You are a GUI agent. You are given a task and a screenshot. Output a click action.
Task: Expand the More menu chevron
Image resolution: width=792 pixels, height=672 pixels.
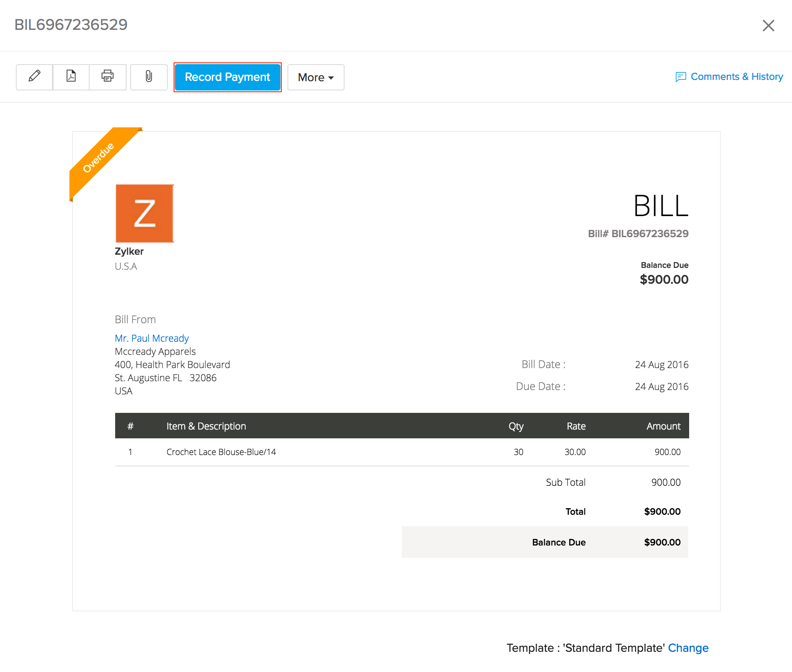[x=331, y=78]
